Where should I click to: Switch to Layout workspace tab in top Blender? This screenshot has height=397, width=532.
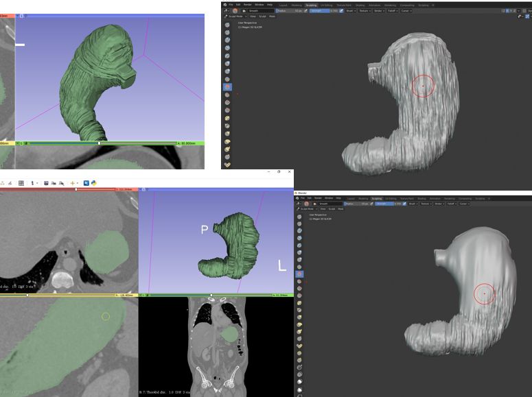click(284, 5)
